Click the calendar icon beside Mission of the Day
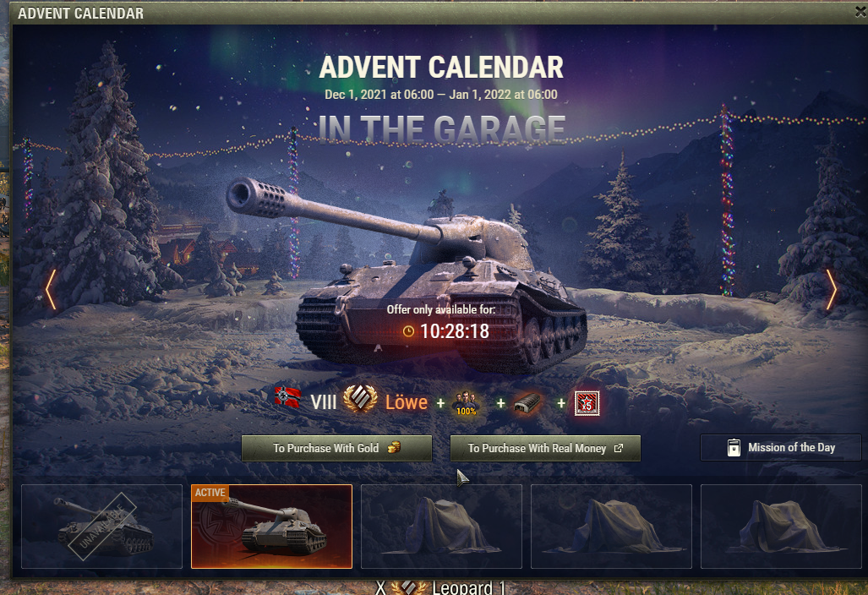Image resolution: width=868 pixels, height=595 pixels. click(734, 447)
